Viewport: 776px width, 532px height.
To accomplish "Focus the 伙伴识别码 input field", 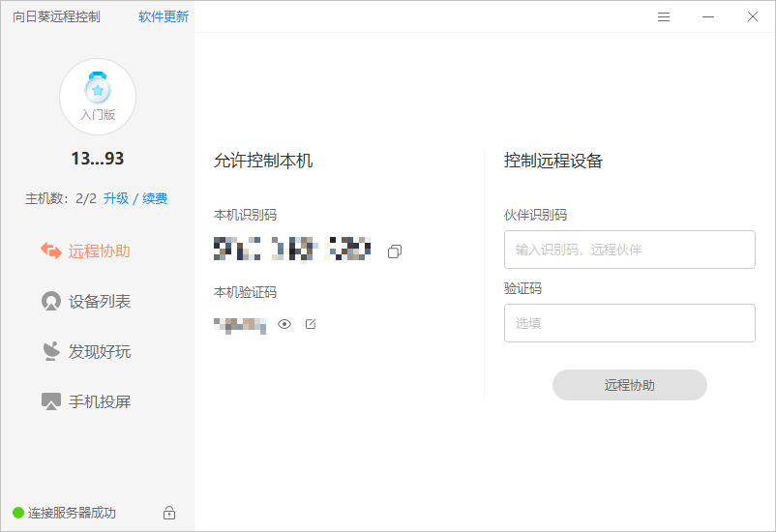I will 630,250.
